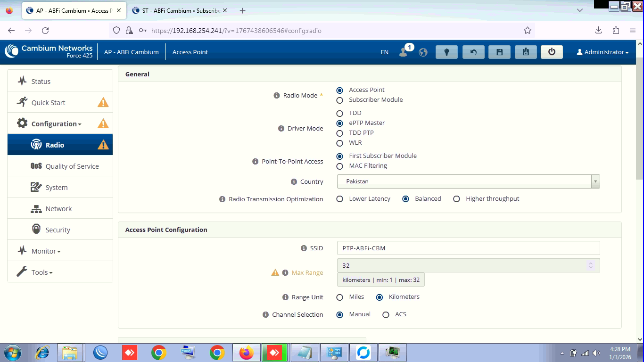Open the Country dropdown
The image size is (644, 362).
(x=468, y=181)
